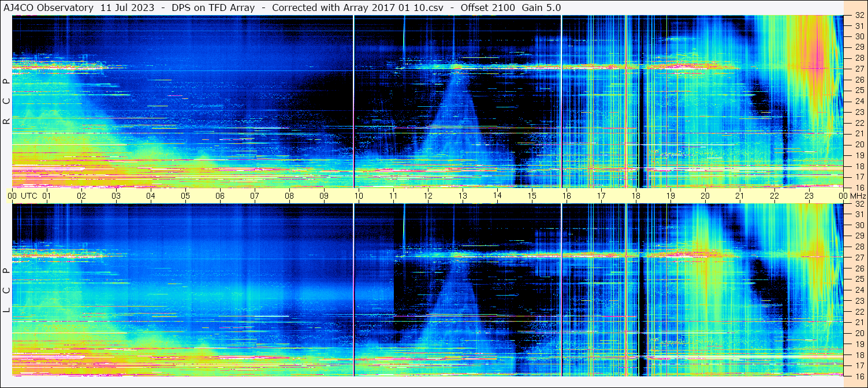Click the 32 MHz label on RCP scale
Viewport: 868px width, 388px height.
pyautogui.click(x=859, y=16)
